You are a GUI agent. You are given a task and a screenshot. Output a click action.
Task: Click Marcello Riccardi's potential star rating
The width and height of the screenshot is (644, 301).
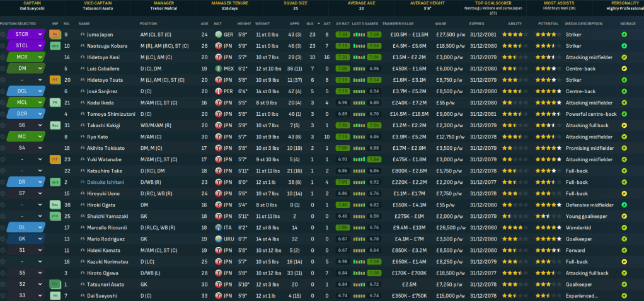point(547,228)
